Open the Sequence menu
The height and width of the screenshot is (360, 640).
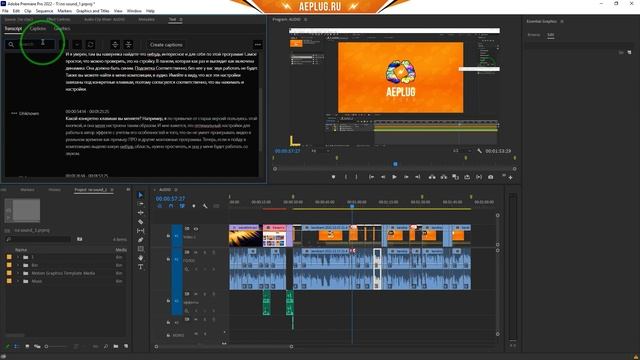click(44, 11)
